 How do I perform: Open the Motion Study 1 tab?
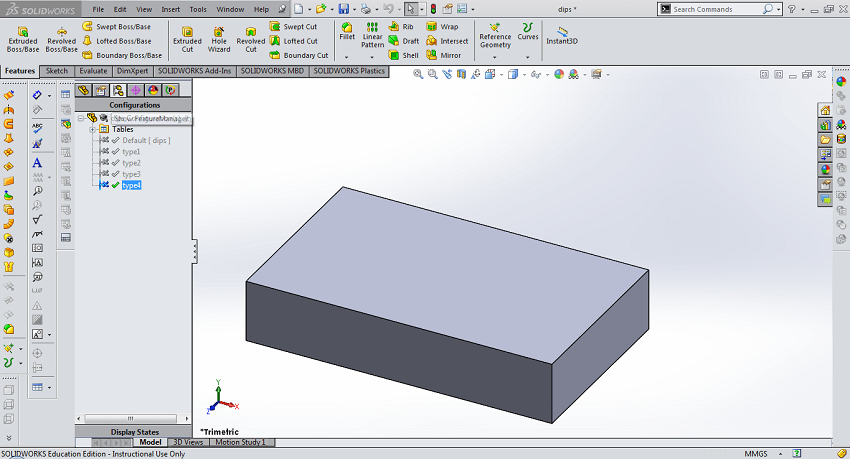tap(241, 442)
